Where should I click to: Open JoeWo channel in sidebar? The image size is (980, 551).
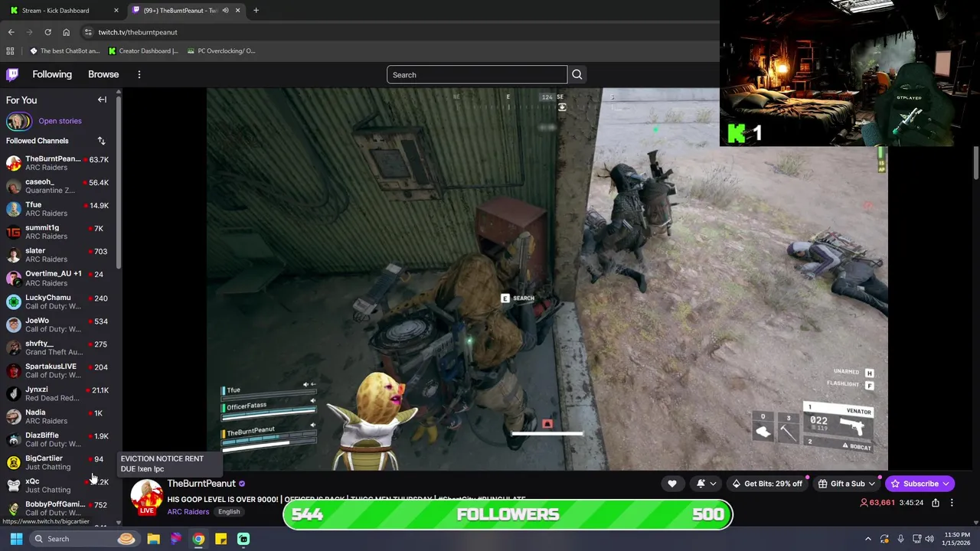[59, 324]
